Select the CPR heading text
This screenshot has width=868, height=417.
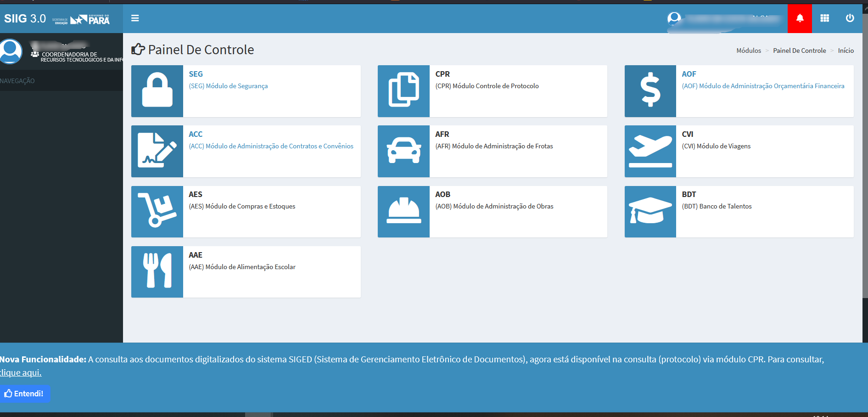point(442,74)
